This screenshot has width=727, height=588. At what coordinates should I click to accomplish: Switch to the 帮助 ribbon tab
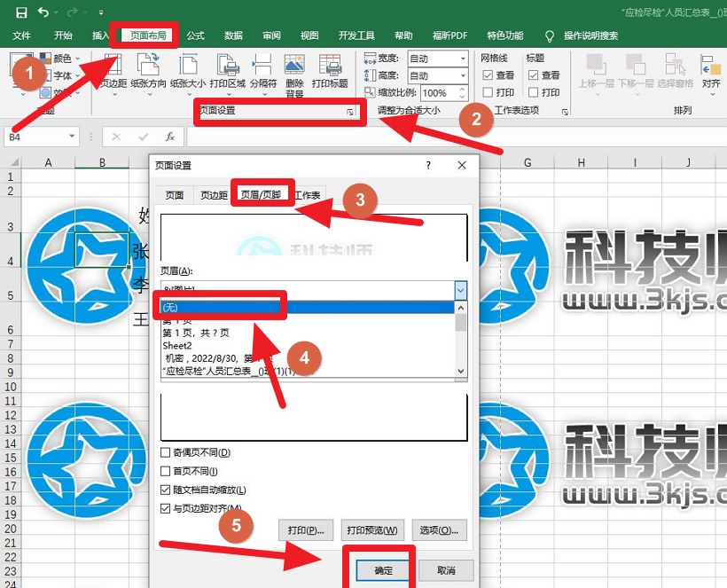point(403,35)
